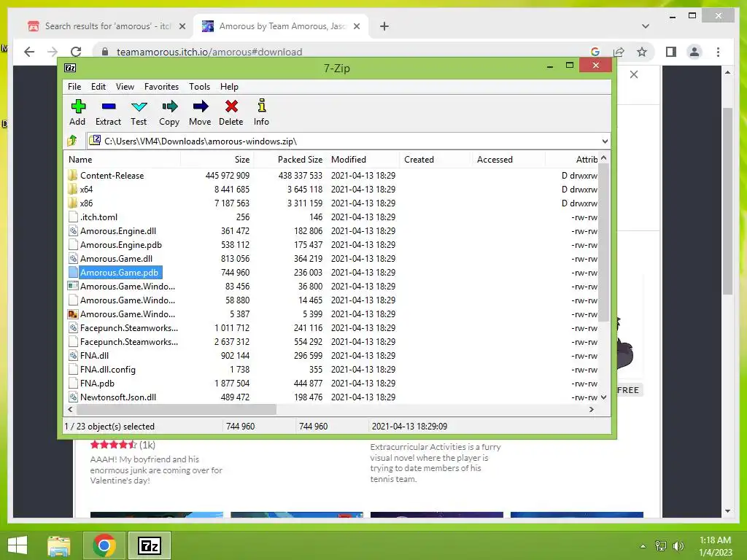Select the FNA.dll.config file
Screen dimensions: 747x560
coord(108,370)
